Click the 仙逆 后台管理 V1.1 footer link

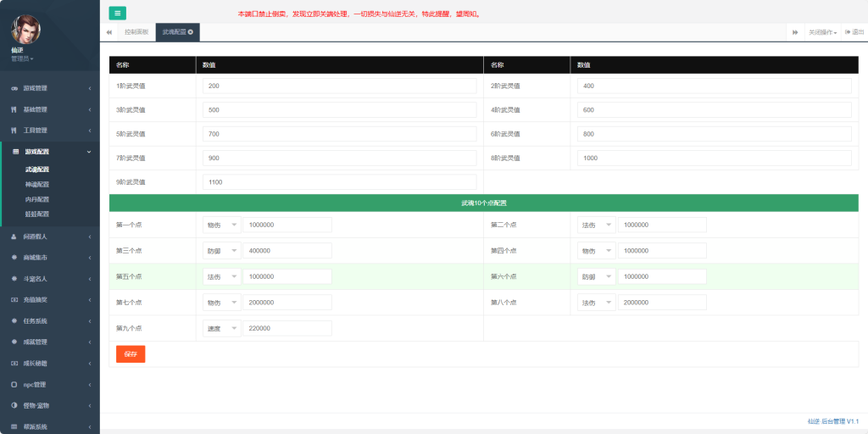[x=832, y=421]
